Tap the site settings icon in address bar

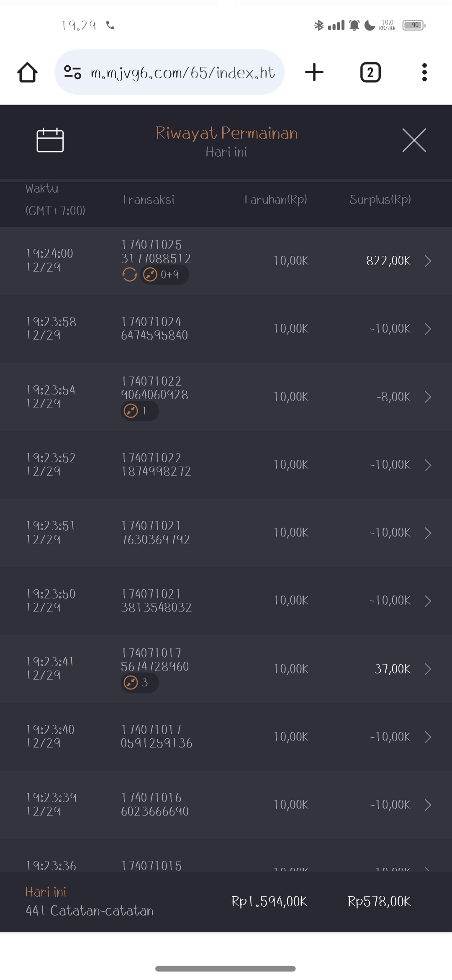[x=72, y=72]
